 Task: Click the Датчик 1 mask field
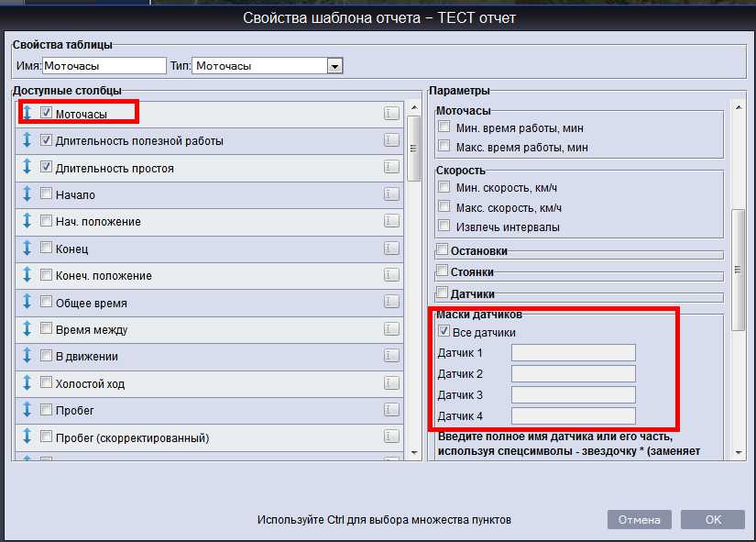coord(574,353)
